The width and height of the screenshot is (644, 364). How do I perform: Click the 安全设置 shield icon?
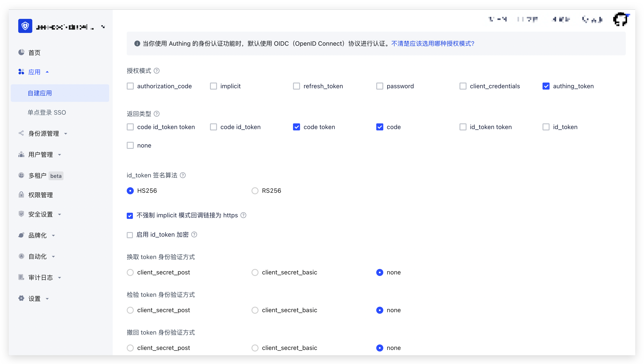pos(21,214)
